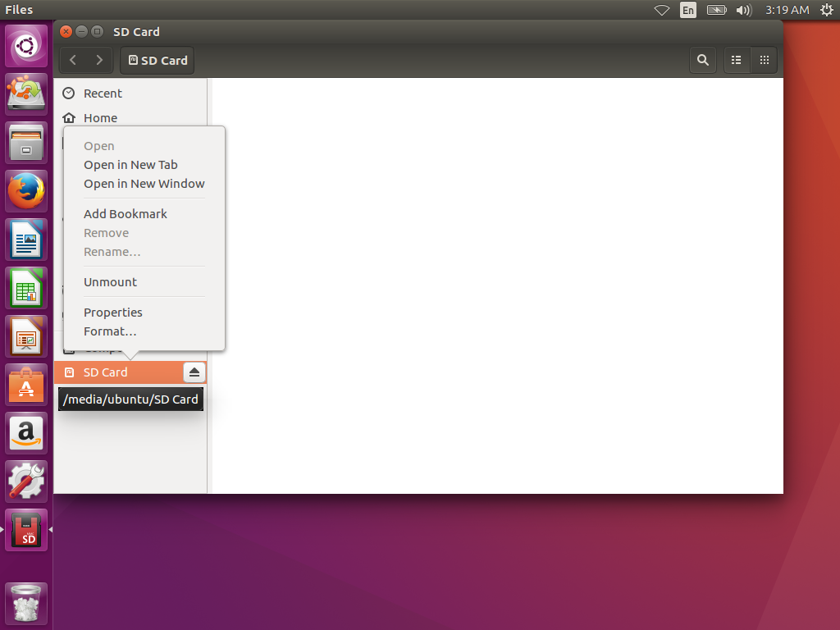Image resolution: width=840 pixels, height=630 pixels.
Task: Eject the SD Card with the eject button
Action: [194, 372]
